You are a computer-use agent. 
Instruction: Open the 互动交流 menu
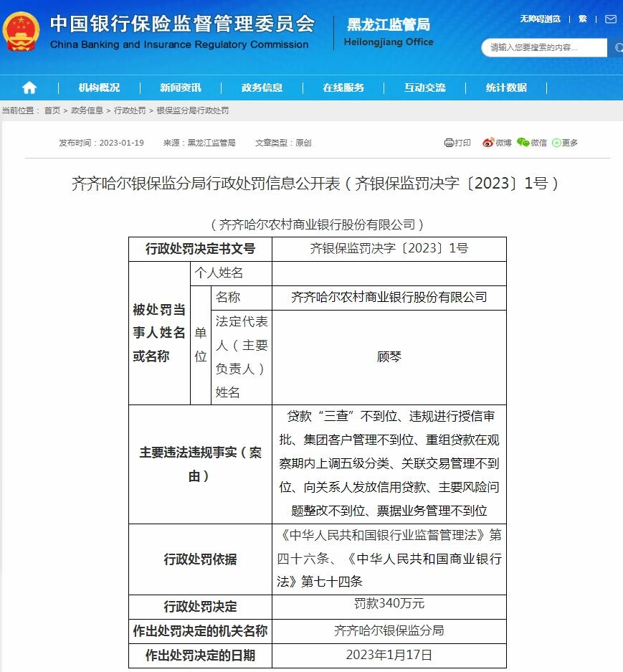[x=424, y=87]
